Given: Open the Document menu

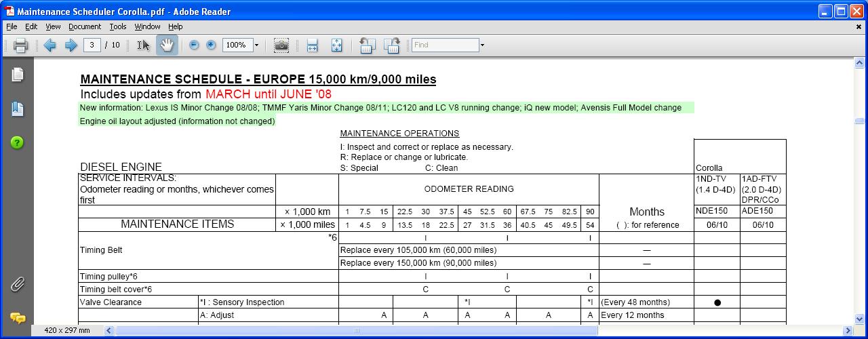Looking at the screenshot, I should pos(85,26).
